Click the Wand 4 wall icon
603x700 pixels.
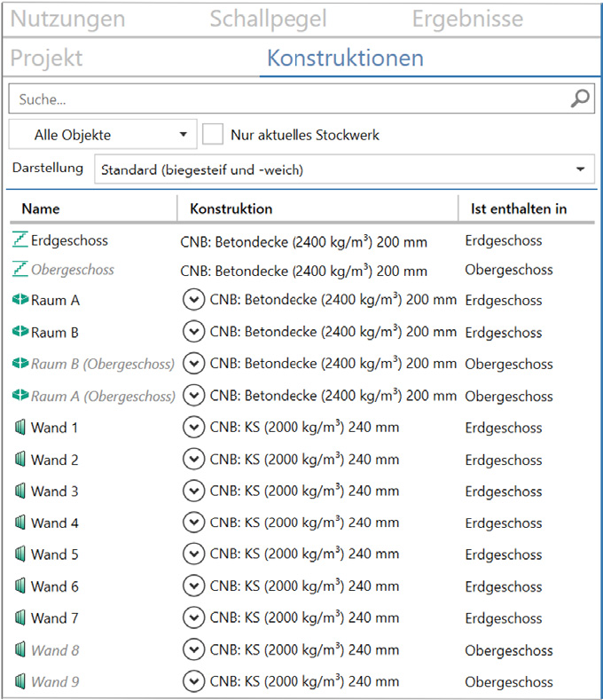[20, 523]
